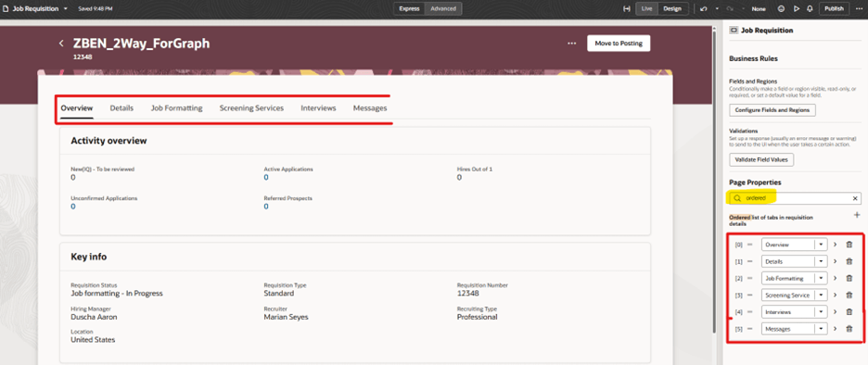This screenshot has height=365, width=868.
Task: Delete the Job Formatting list item
Action: click(849, 278)
